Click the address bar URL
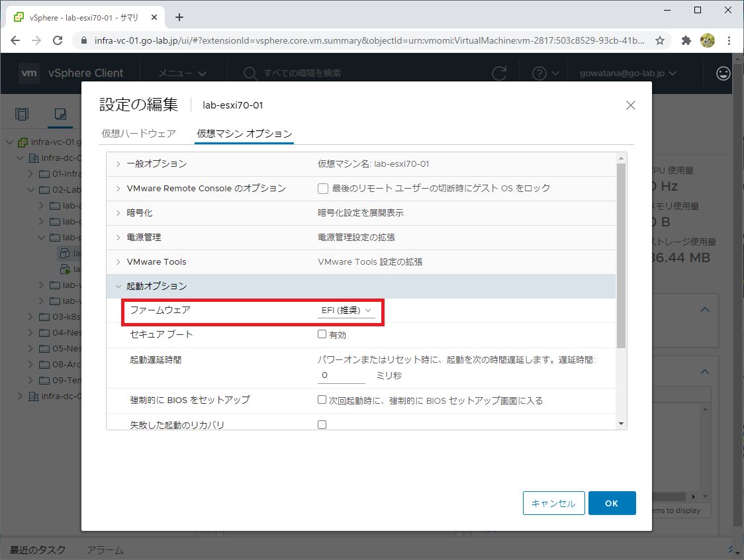This screenshot has height=560, width=744. (369, 40)
